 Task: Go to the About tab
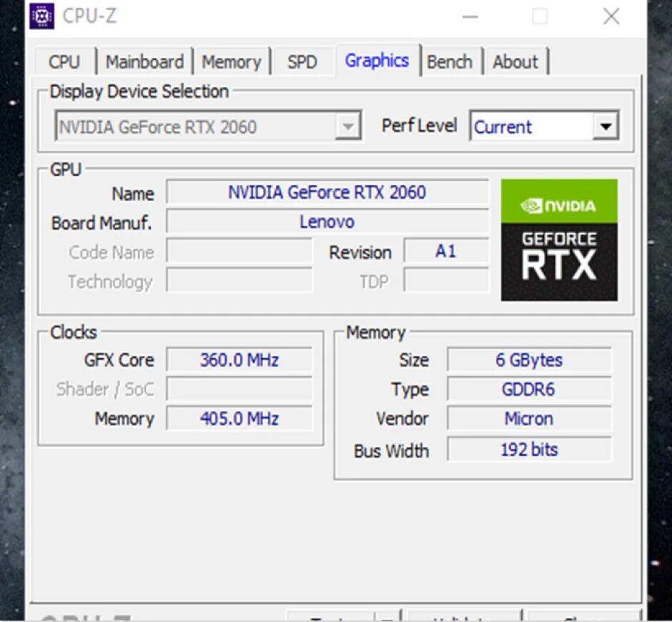[x=515, y=61]
